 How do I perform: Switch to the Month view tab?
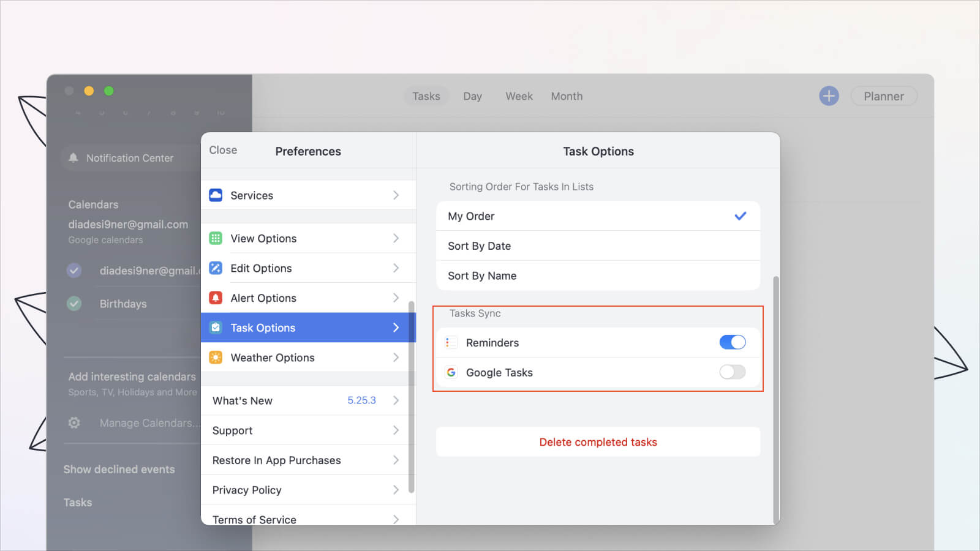(x=567, y=96)
